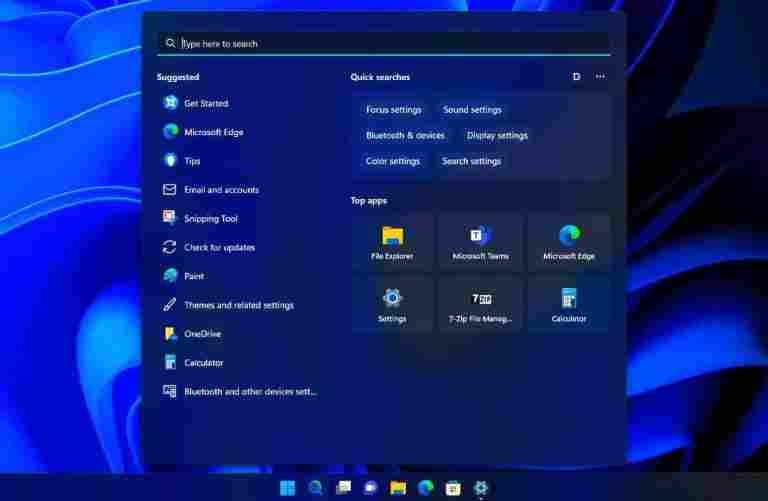Open Settings gear on the taskbar
Screen dimensions: 768x501
(x=481, y=488)
